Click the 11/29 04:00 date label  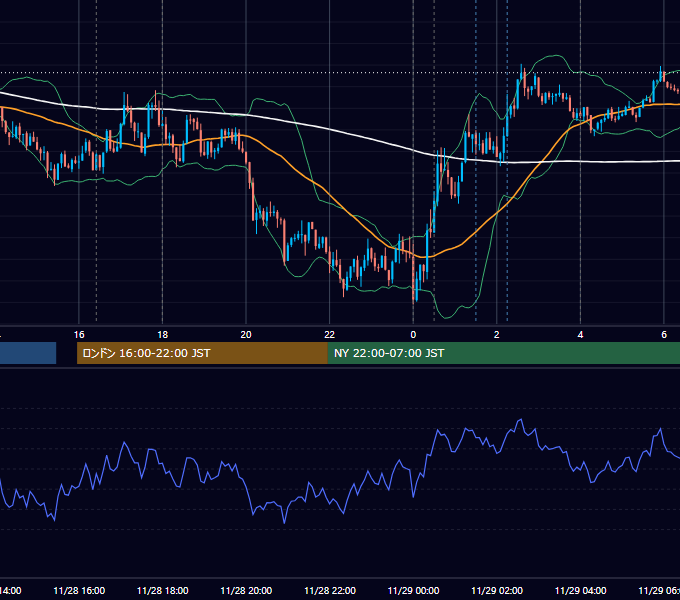[581, 590]
